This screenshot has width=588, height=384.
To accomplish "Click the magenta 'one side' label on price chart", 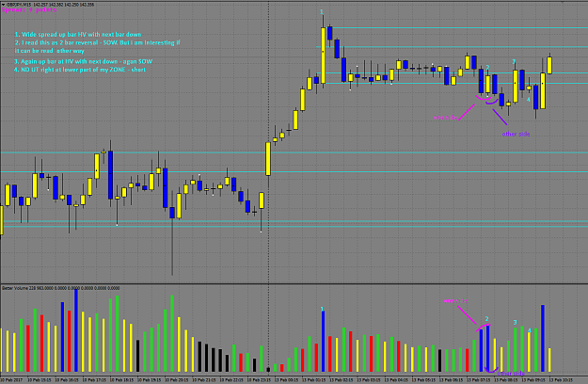I will [446, 118].
